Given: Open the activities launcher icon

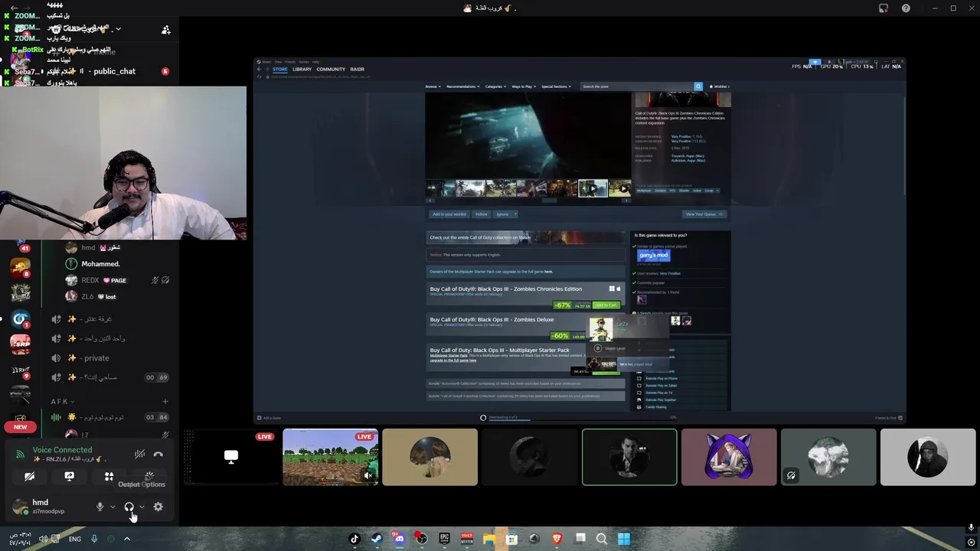Looking at the screenshot, I should tap(109, 476).
